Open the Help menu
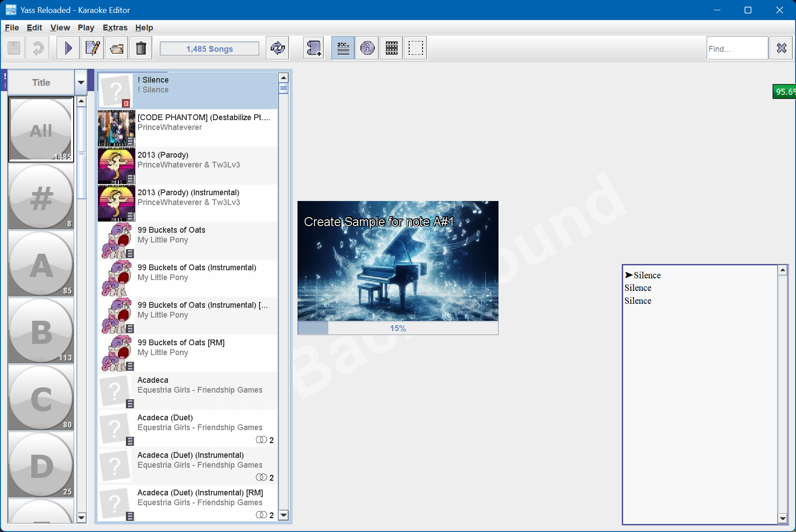796x532 pixels. coord(144,27)
